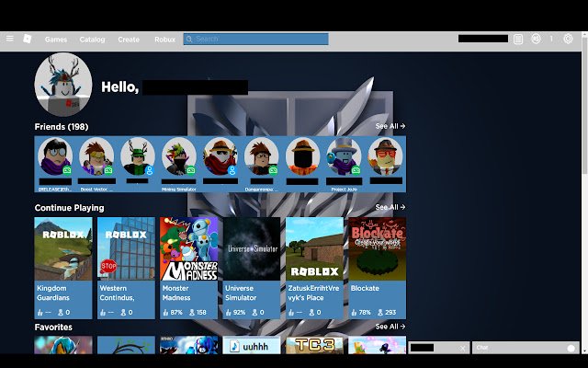Open the hamburger navigation menu
The image size is (588, 368).
[x=10, y=39]
